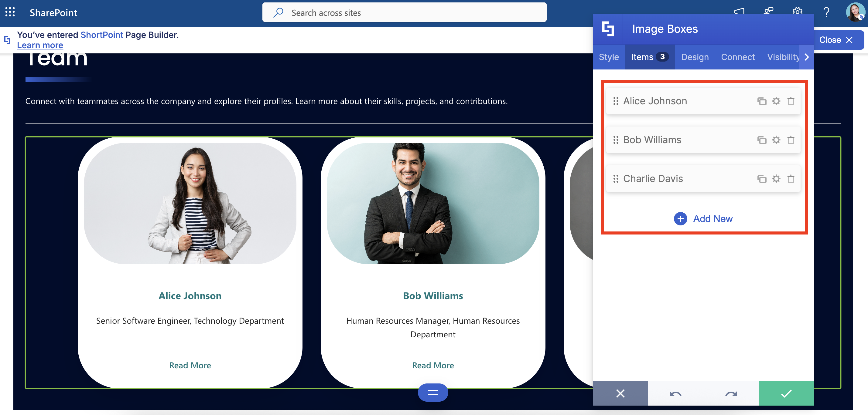
Task: Grab the Bob Williams drag handle
Action: point(615,140)
